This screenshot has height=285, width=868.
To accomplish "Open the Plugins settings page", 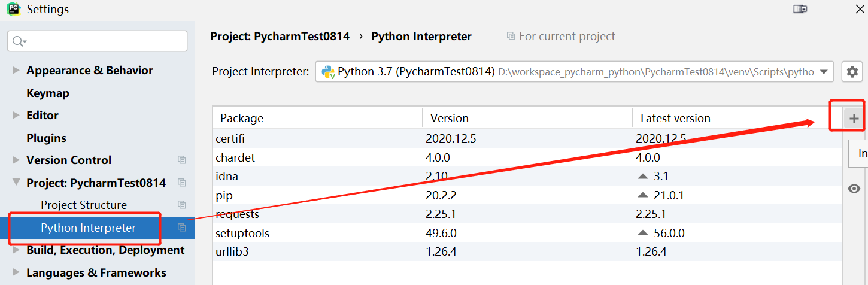I will [46, 138].
